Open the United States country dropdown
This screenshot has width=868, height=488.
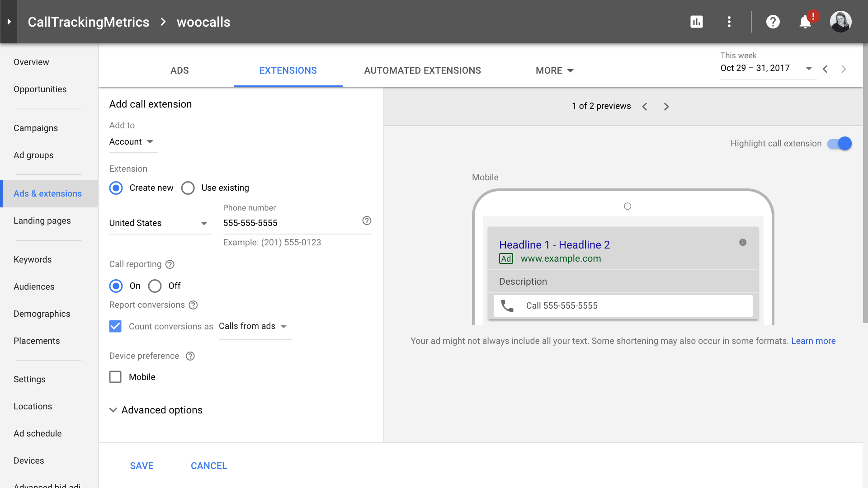159,223
